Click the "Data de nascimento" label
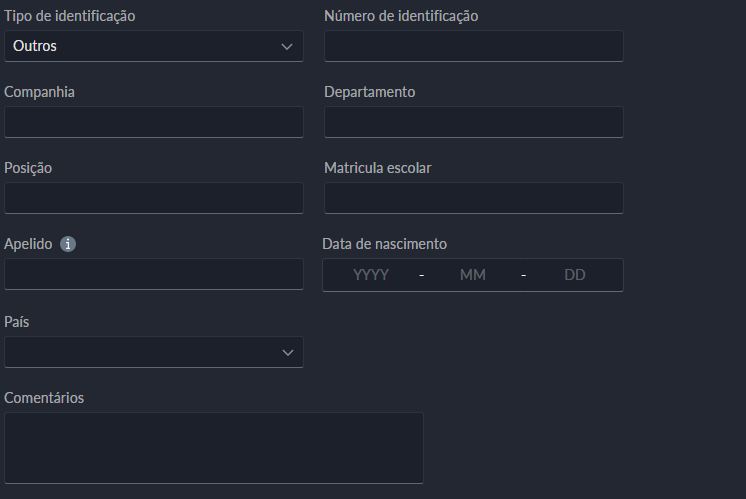This screenshot has height=499, width=746. click(384, 244)
